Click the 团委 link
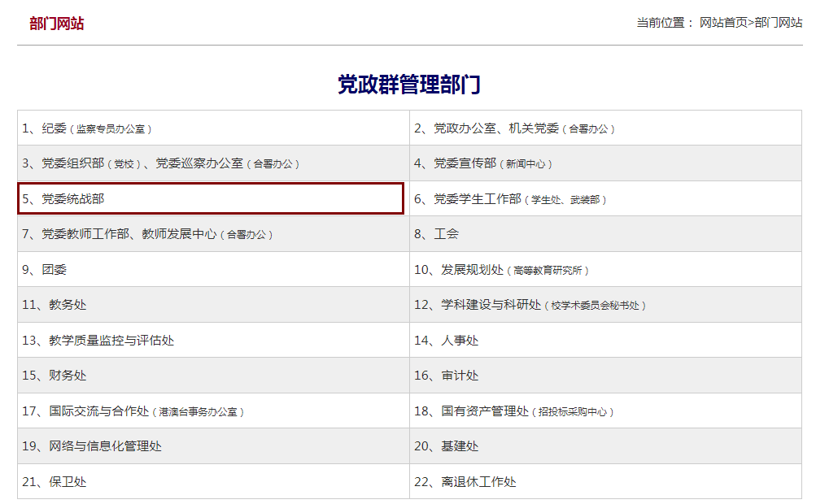Image resolution: width=816 pixels, height=504 pixels. 55,269
